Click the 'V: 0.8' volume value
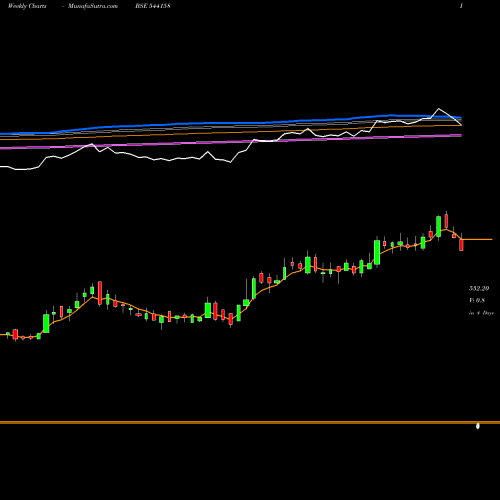Screen dimensions: 500x500 point(477,300)
